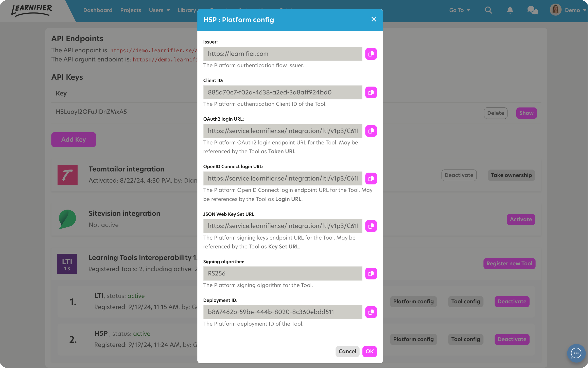Image resolution: width=588 pixels, height=368 pixels.
Task: Show the API key
Action: 526,113
